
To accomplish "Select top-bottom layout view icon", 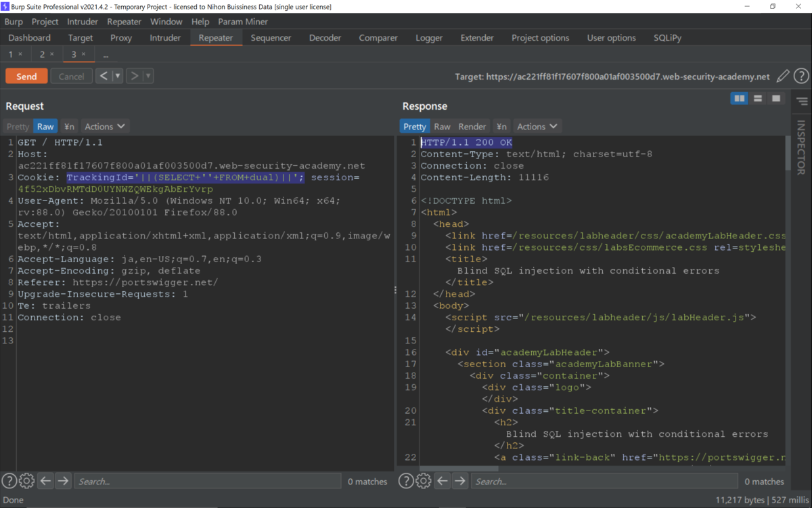I will [758, 99].
